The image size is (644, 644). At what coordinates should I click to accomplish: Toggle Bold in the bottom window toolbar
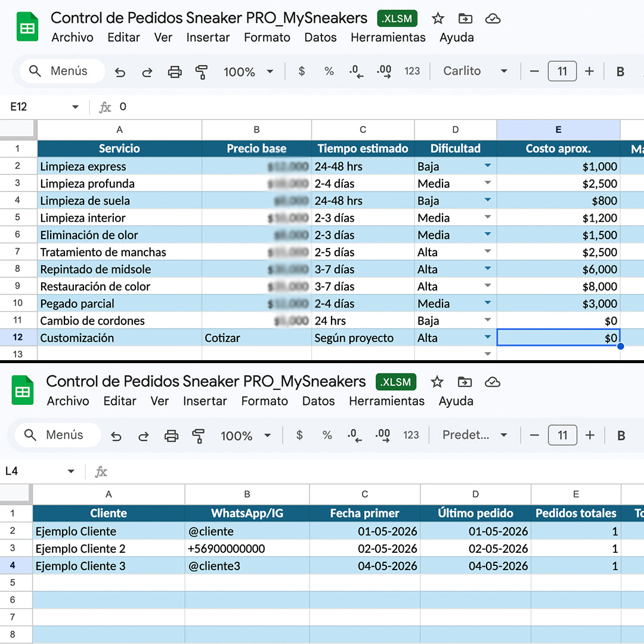[621, 435]
